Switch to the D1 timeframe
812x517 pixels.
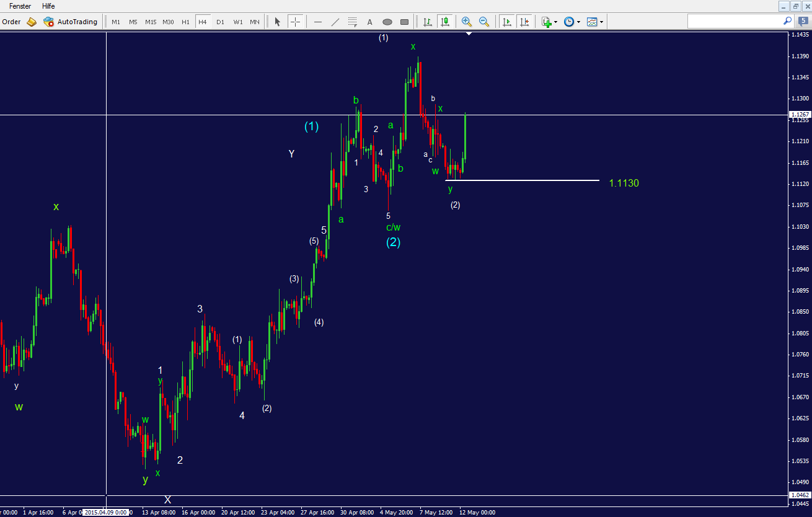pyautogui.click(x=220, y=21)
